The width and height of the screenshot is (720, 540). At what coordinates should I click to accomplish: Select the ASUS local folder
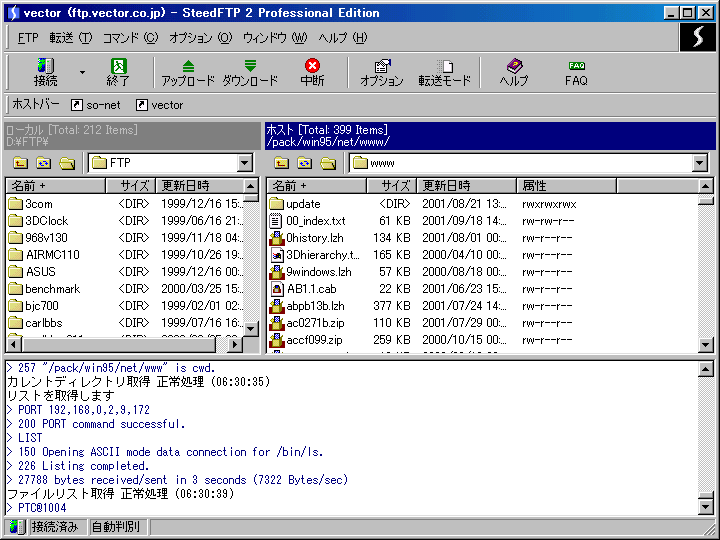pyautogui.click(x=32, y=272)
